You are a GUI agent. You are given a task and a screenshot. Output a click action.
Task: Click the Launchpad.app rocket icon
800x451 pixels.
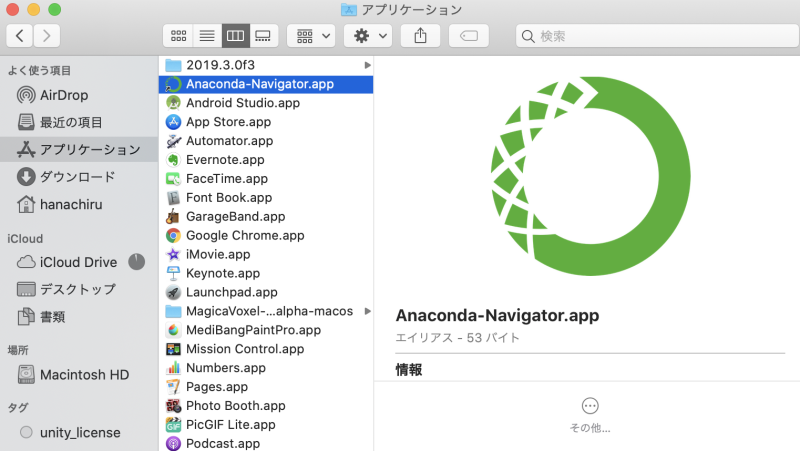coord(173,292)
